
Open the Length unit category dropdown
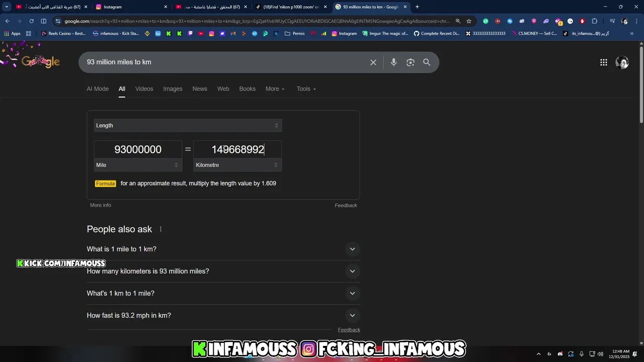[x=188, y=125]
